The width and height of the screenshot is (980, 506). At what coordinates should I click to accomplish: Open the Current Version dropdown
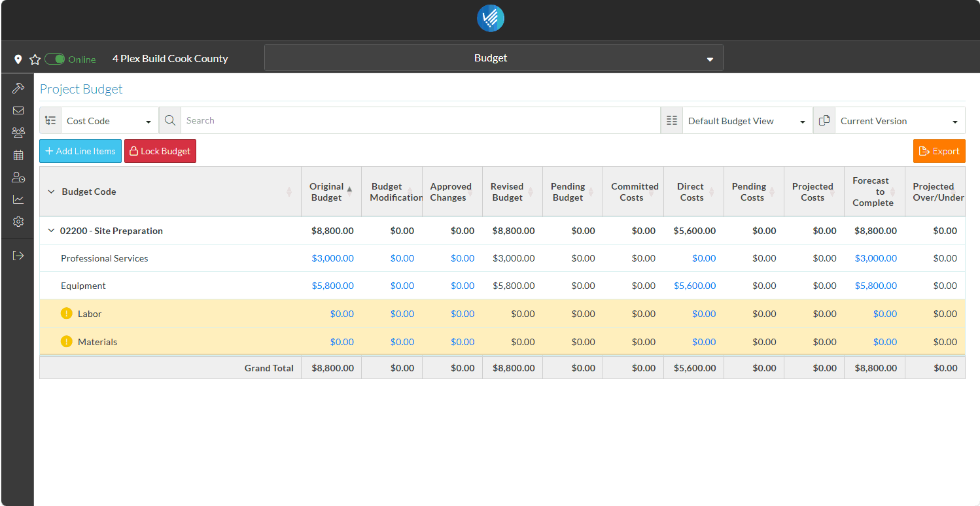click(899, 121)
